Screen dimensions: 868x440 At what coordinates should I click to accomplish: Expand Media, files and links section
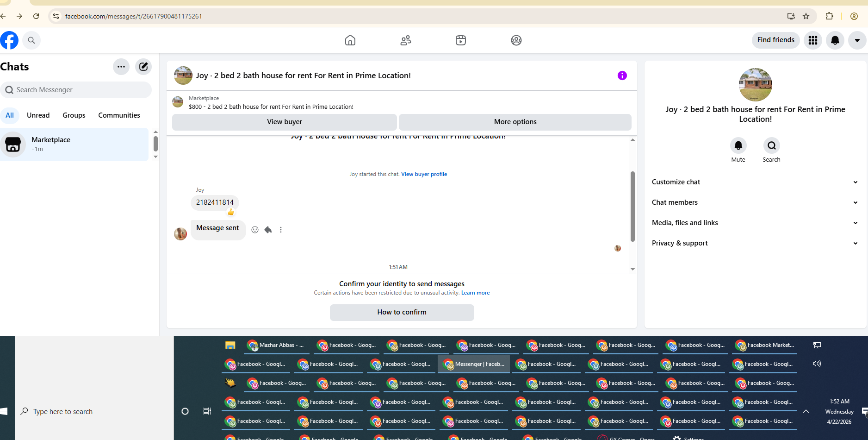coord(755,223)
